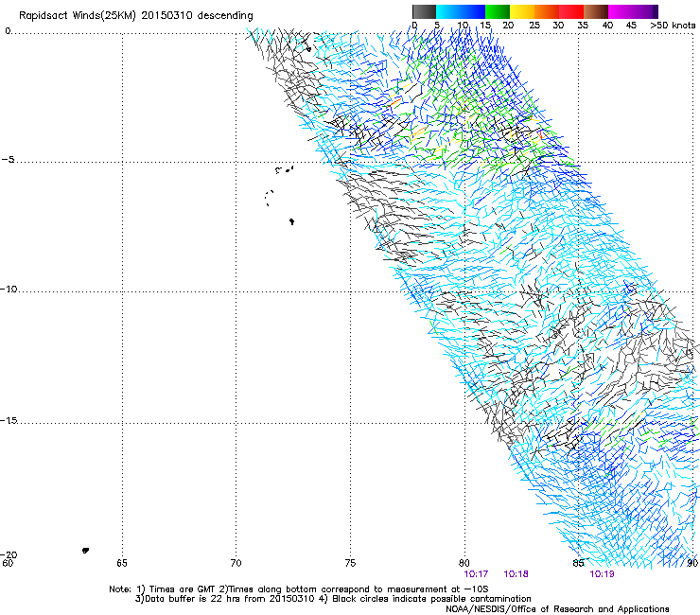Click the orange 25-30 knots color swatch
This screenshot has width=700, height=615.
547,11
